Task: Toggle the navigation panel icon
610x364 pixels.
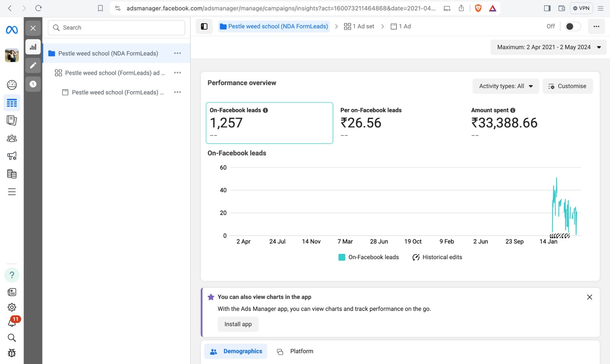Action: click(204, 26)
